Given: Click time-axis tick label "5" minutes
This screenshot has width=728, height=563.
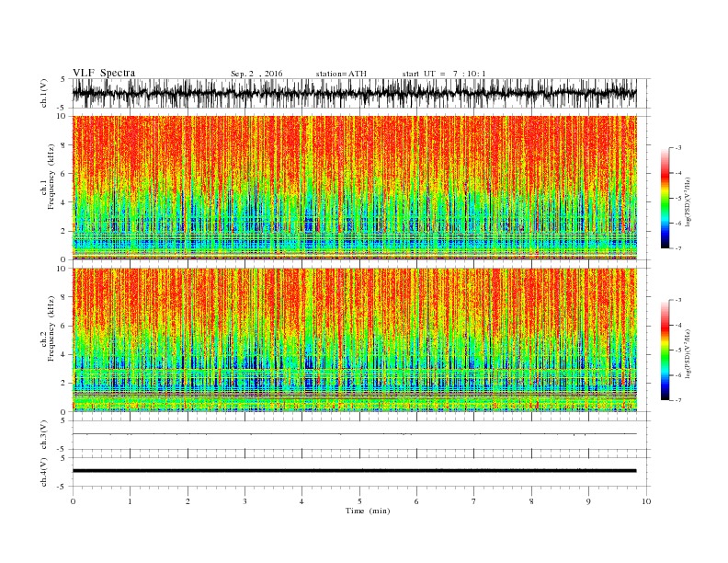Looking at the screenshot, I should 359,501.
